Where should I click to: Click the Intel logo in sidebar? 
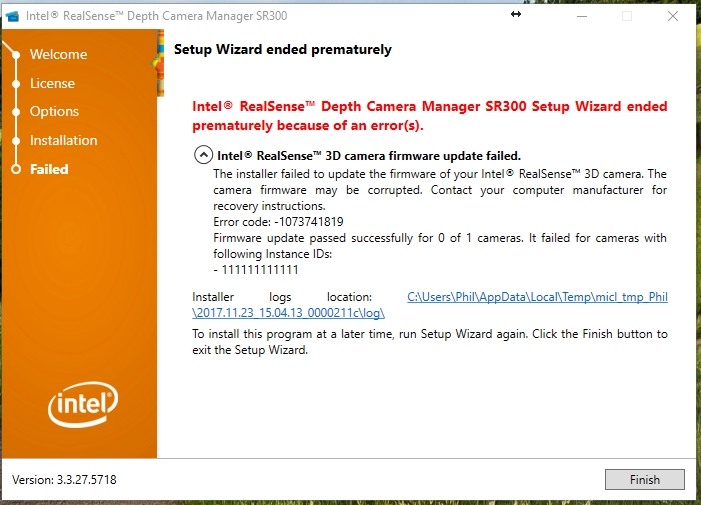[83, 405]
